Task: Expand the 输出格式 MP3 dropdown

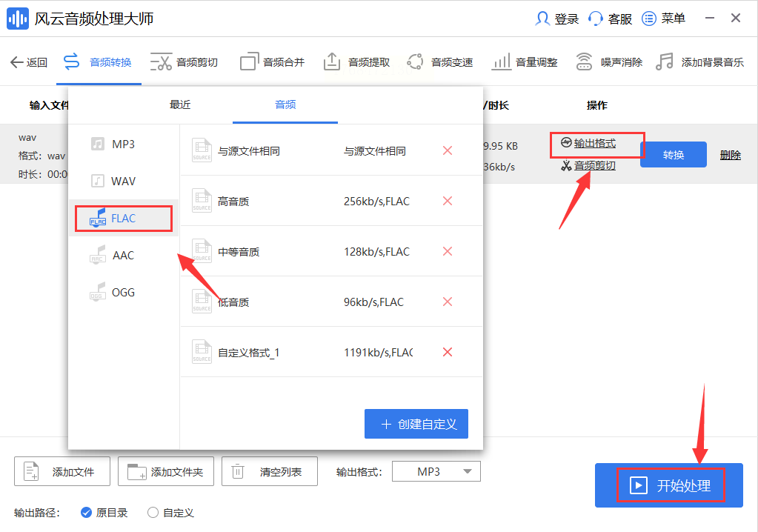Action: tap(436, 471)
